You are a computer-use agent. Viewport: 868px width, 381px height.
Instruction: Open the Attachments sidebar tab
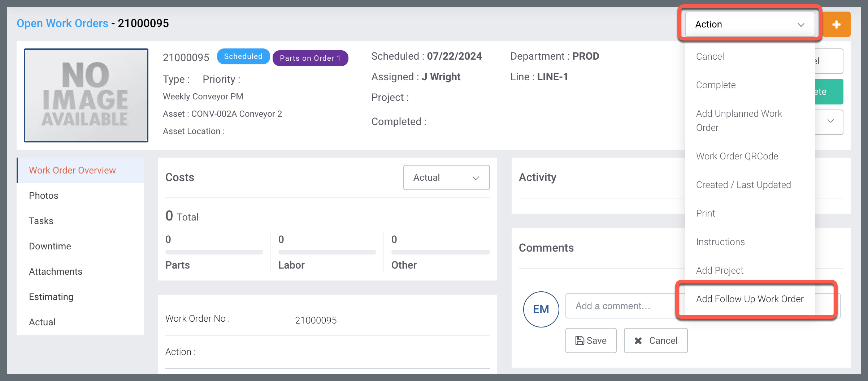pyautogui.click(x=80, y=271)
